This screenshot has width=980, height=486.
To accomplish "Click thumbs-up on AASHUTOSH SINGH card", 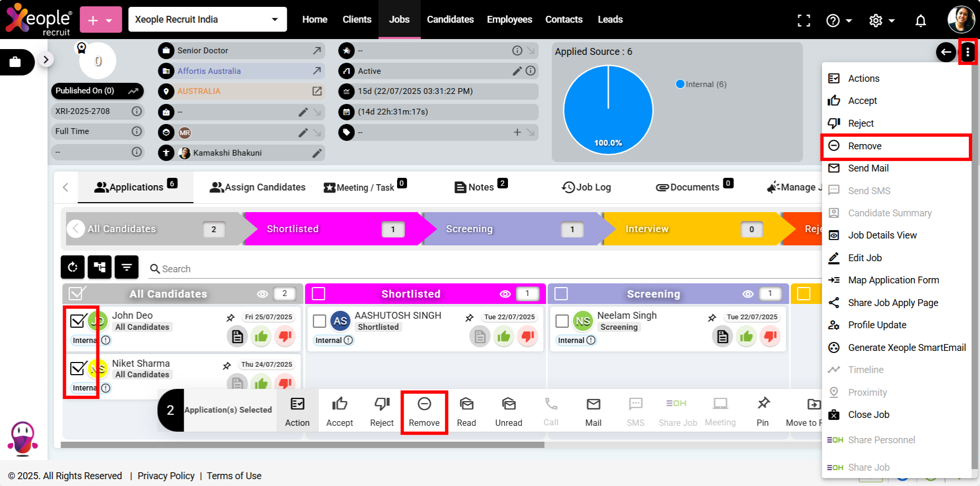I will point(504,336).
